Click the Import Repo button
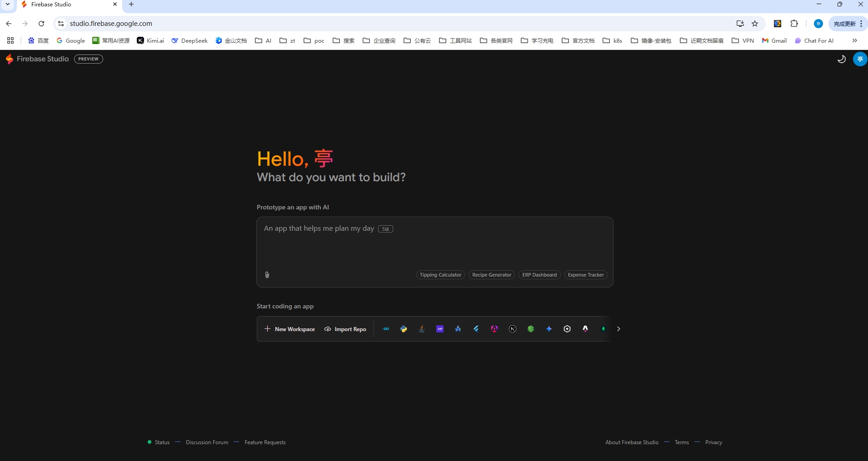 point(345,329)
